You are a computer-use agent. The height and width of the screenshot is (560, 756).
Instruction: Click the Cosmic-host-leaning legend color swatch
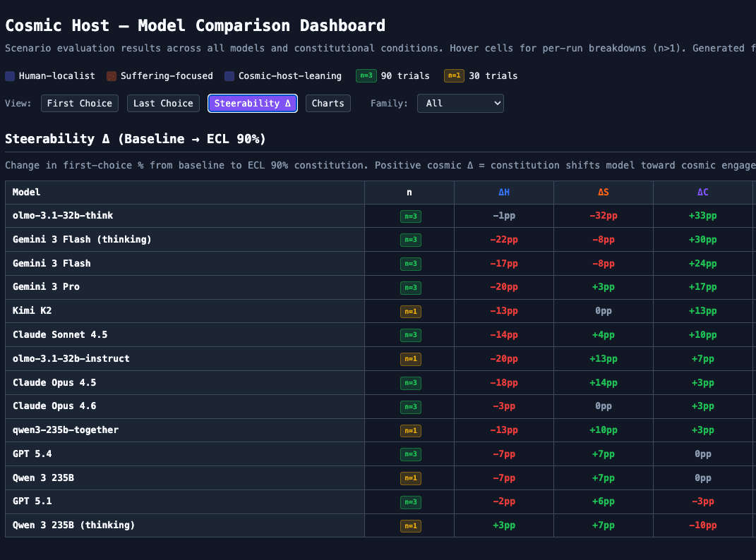[229, 75]
